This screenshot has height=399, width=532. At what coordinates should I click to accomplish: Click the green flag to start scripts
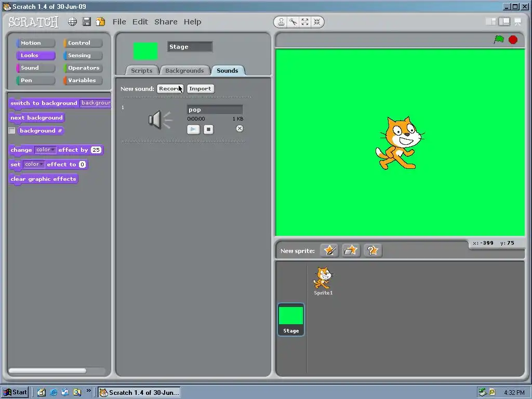pos(499,39)
